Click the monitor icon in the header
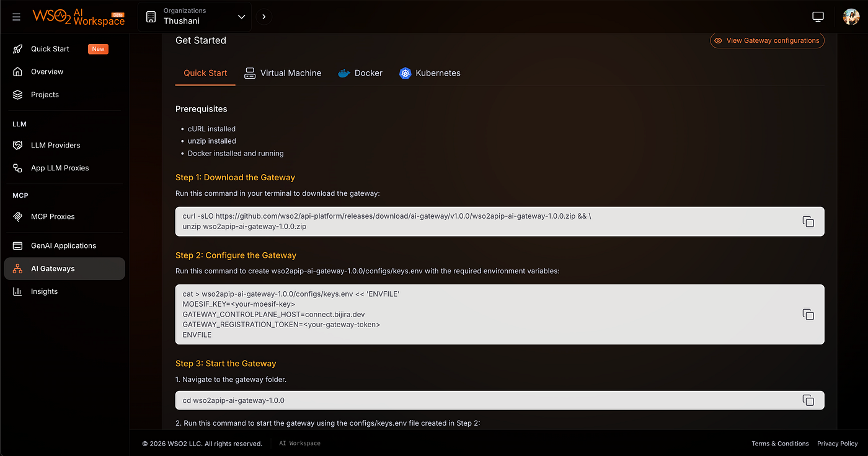Image resolution: width=868 pixels, height=456 pixels. 818,17
